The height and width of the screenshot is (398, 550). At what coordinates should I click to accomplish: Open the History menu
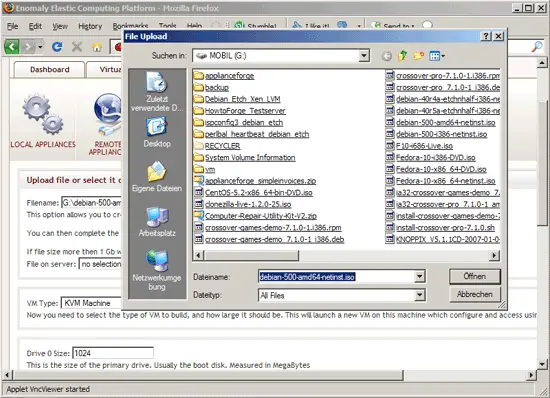(x=90, y=26)
